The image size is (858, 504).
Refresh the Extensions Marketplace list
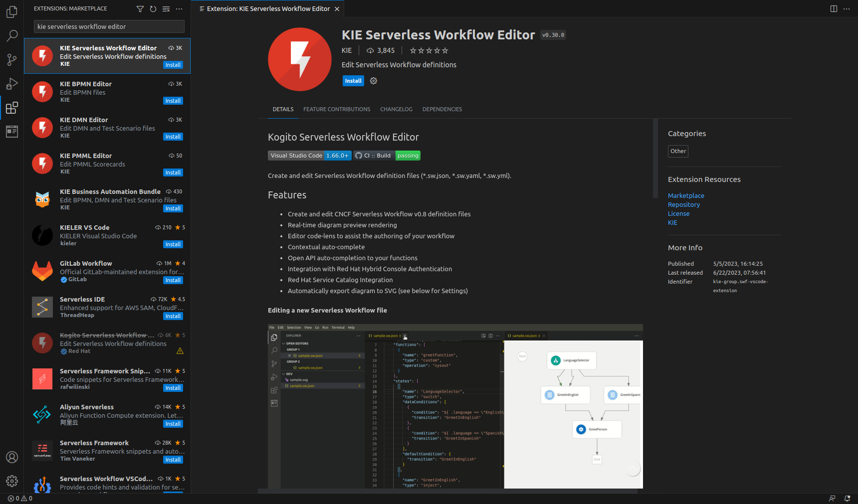click(x=153, y=8)
